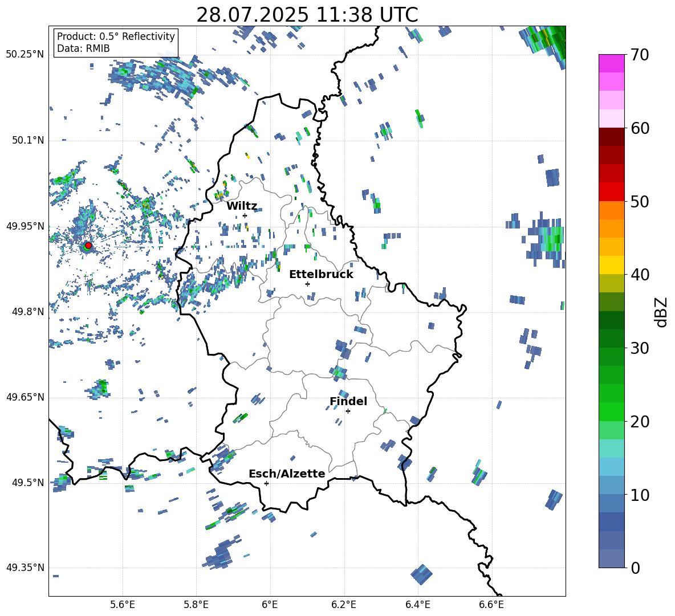This screenshot has width=675, height=616.
Task: Click the dark blue colorbar segment above 0
Action: coord(612,558)
